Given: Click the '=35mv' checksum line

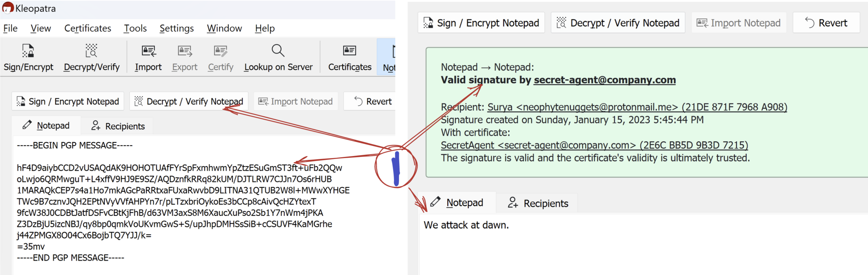Looking at the screenshot, I should [31, 247].
